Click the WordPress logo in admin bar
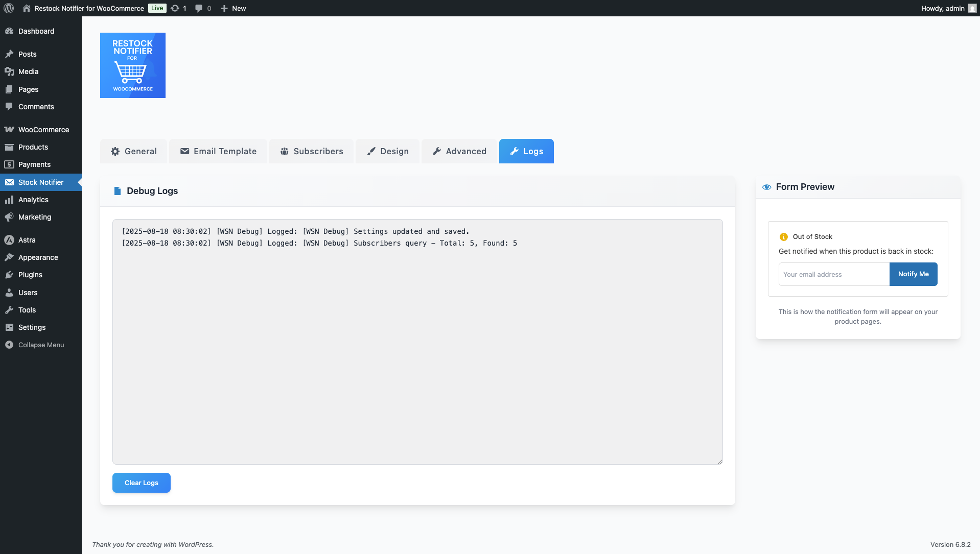Image resolution: width=980 pixels, height=554 pixels. [8, 8]
